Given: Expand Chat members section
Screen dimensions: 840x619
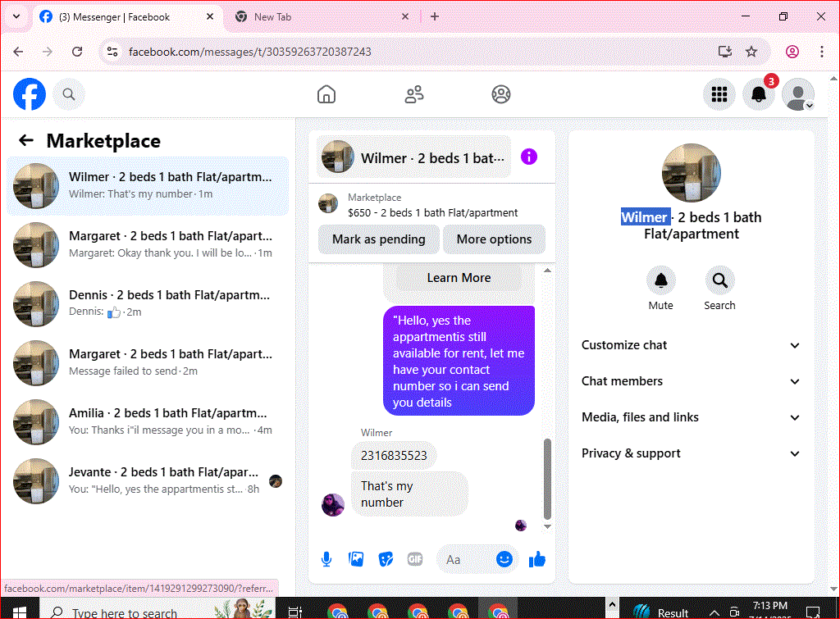Looking at the screenshot, I should point(691,381).
